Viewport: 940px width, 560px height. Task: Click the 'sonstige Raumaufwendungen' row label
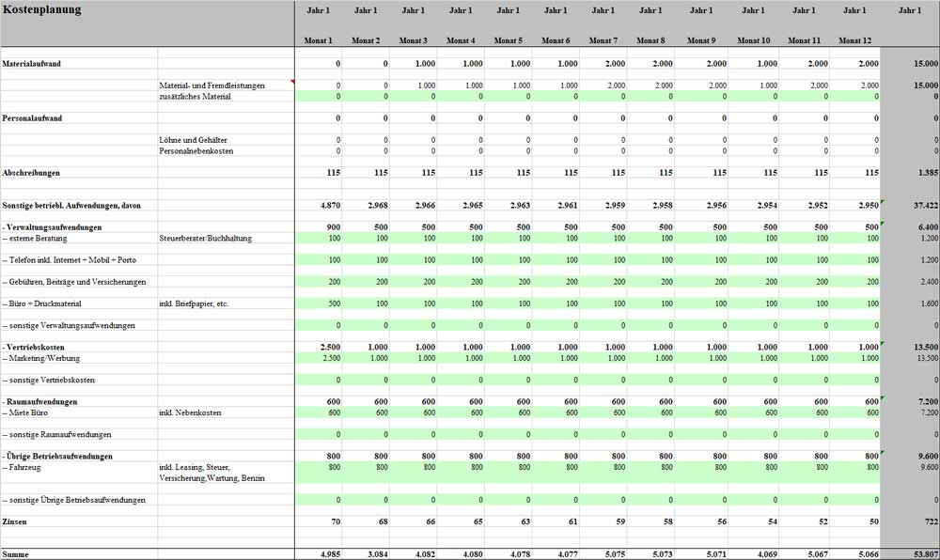click(56, 435)
